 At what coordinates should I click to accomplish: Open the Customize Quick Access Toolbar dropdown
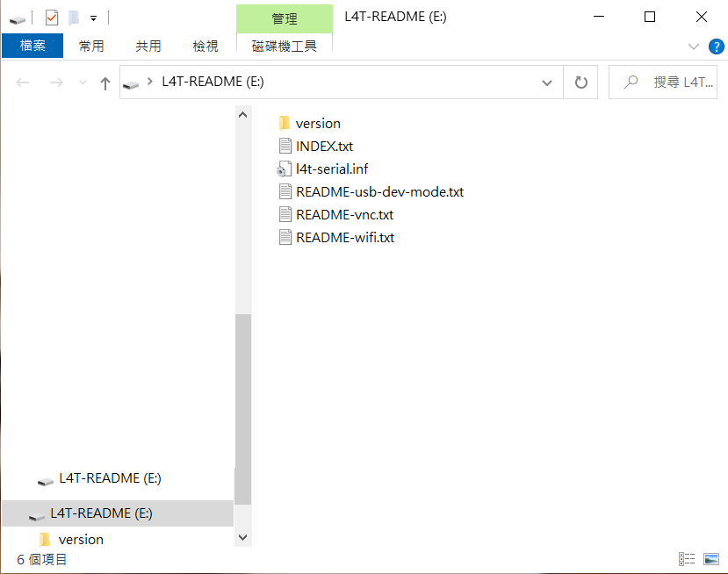point(93,19)
